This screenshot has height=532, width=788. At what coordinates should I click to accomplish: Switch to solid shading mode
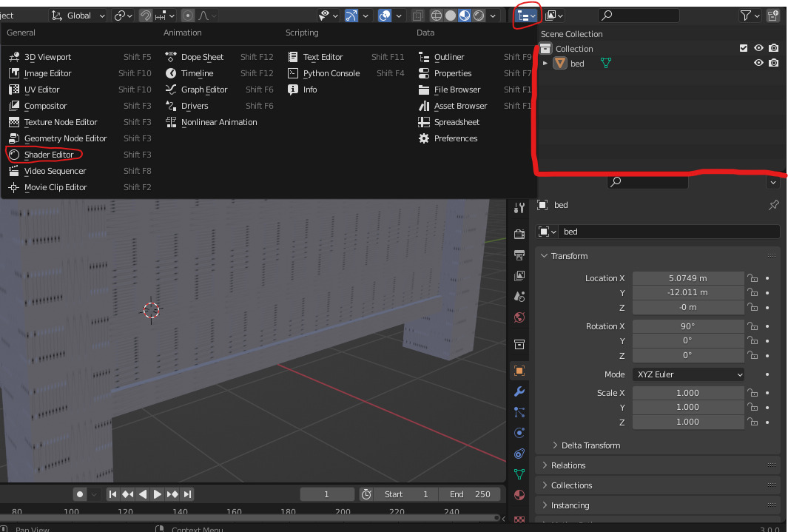pos(451,16)
